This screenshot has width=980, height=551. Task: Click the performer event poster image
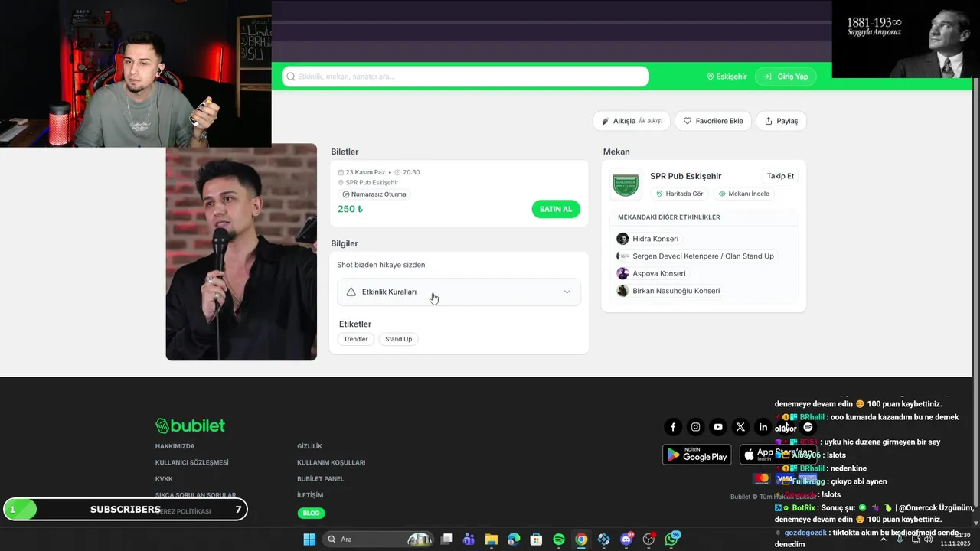click(x=241, y=252)
